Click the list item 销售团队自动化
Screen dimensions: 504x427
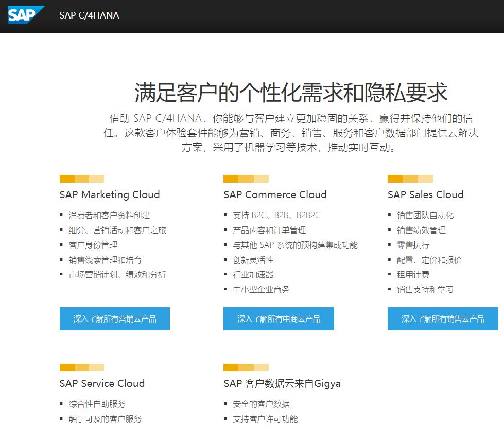425,215
